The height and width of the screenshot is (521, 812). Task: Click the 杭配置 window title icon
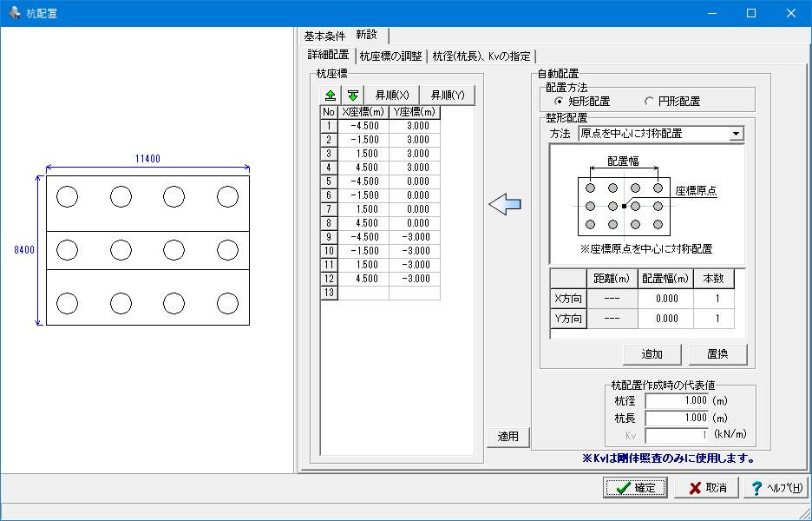[14, 13]
